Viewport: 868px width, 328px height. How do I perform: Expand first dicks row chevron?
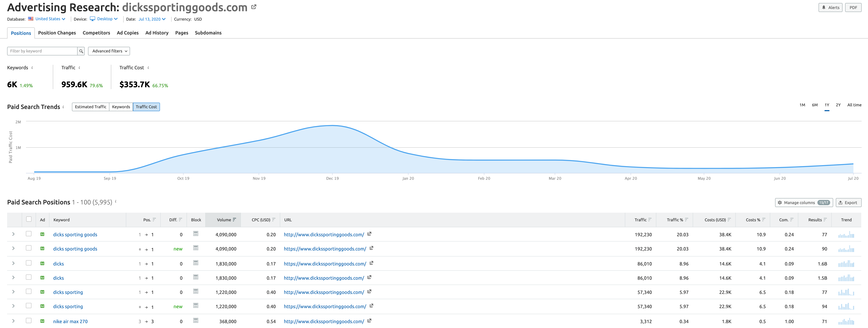13,263
